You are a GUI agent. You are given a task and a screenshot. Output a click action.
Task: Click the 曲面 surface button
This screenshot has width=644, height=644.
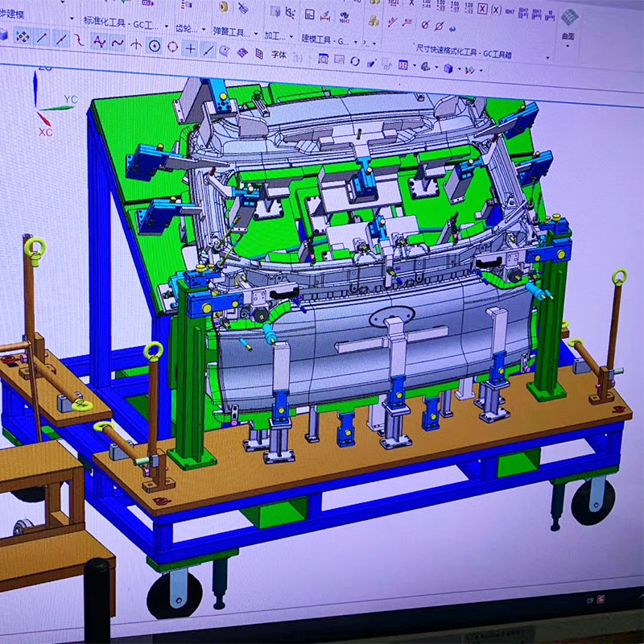point(568,26)
